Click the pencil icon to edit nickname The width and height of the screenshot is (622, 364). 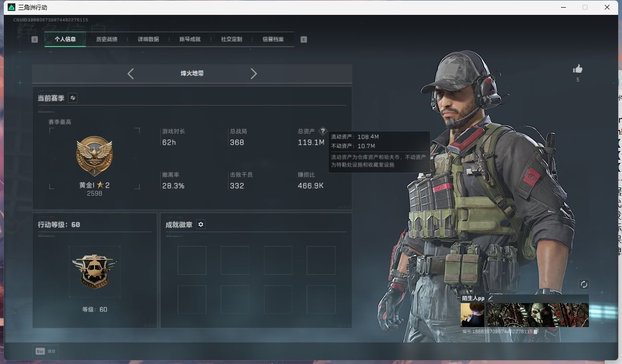[490, 298]
